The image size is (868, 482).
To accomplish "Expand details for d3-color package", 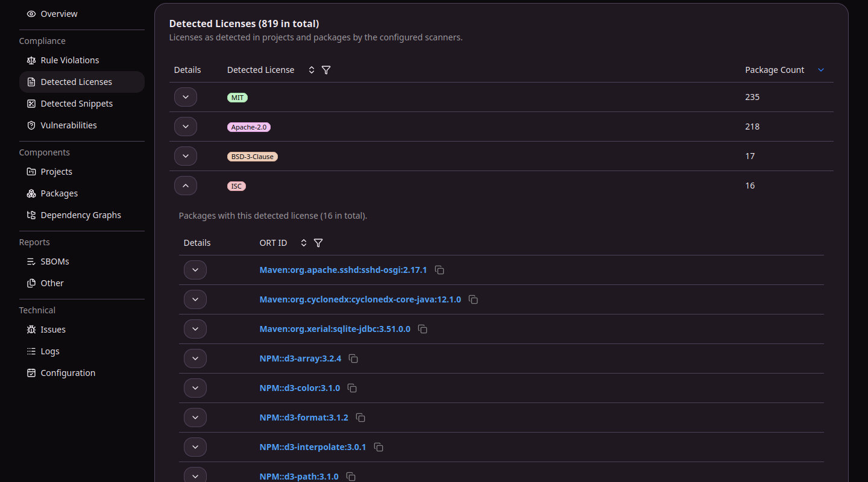I will click(195, 388).
